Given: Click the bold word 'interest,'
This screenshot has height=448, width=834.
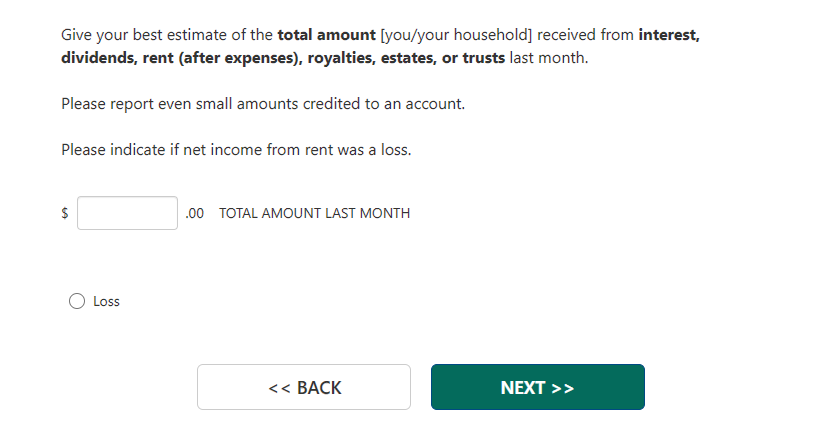Looking at the screenshot, I should 668,35.
